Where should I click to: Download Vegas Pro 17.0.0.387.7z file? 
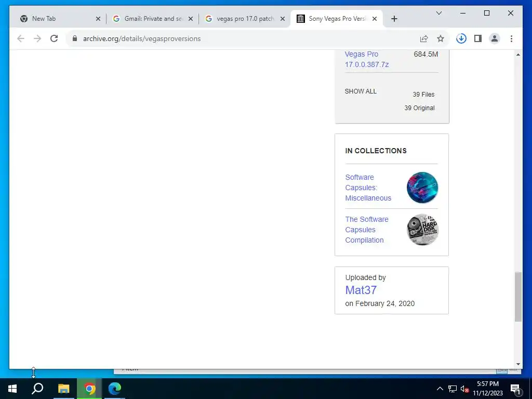pos(367,59)
